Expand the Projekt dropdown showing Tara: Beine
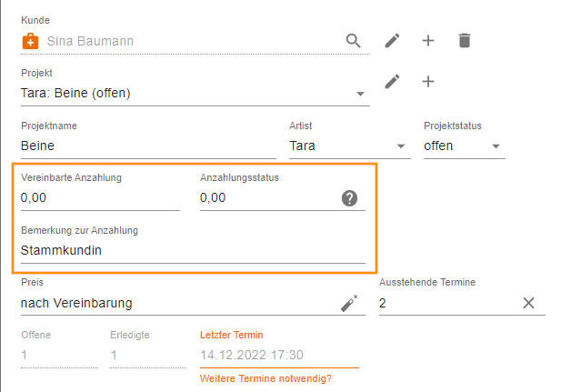Image resolution: width=581 pixels, height=392 pixels. [x=195, y=94]
